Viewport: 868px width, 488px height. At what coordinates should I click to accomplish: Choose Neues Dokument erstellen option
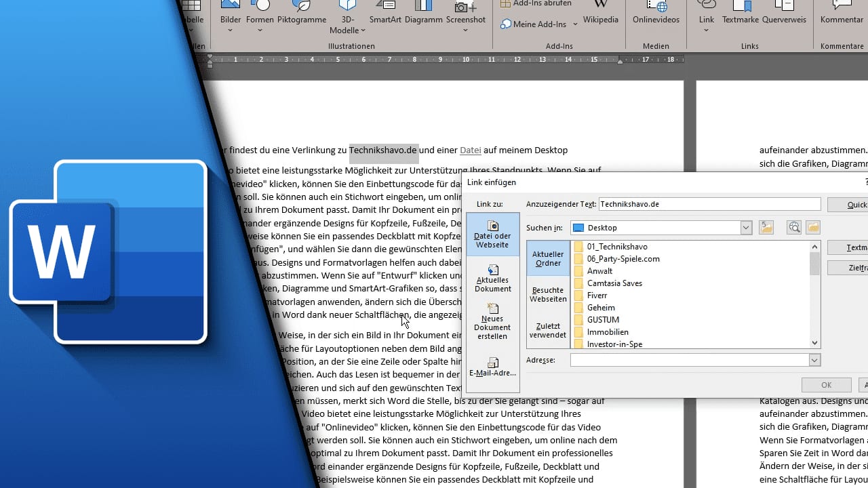click(492, 321)
